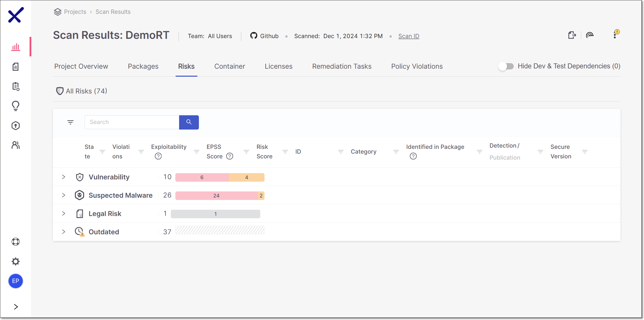Open the Secure Version column filter
Screen dimensions: 644x320
[x=585, y=152]
